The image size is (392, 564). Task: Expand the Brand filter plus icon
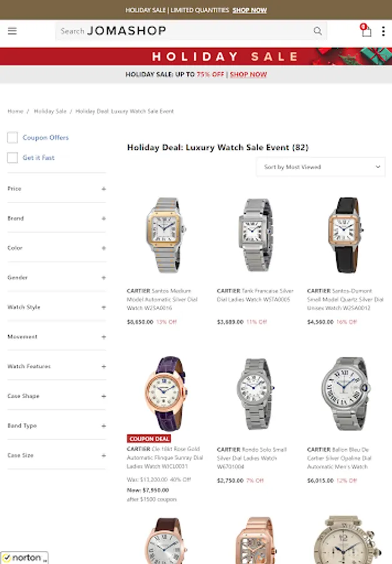coord(103,218)
